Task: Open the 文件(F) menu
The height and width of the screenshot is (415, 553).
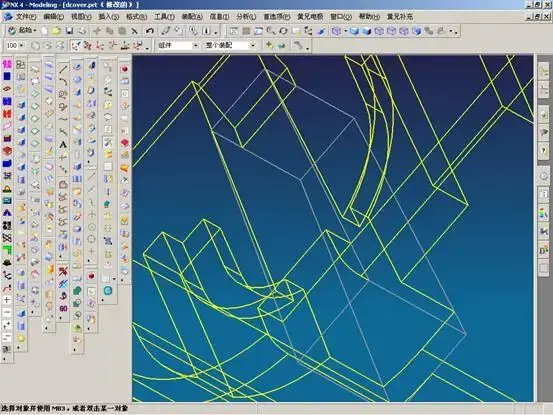Action: tap(26, 17)
